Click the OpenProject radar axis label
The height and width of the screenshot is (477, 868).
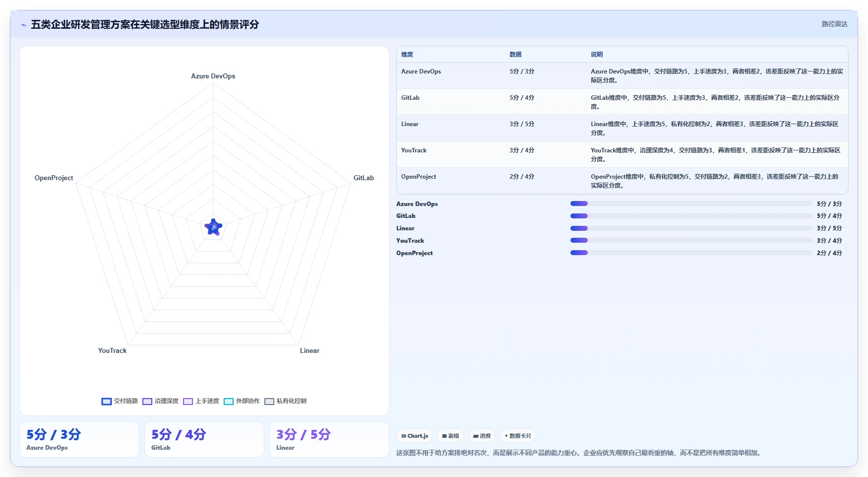click(x=54, y=178)
